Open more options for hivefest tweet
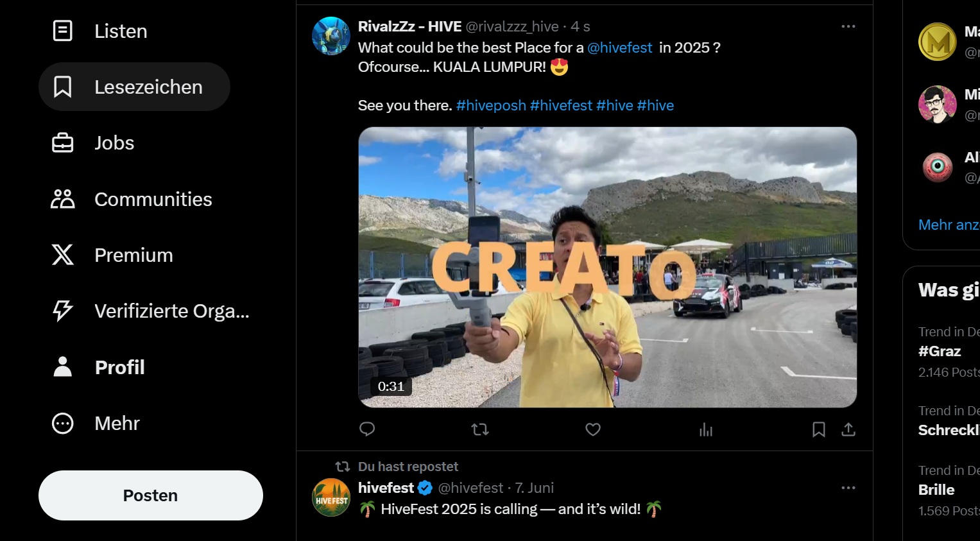 point(848,488)
